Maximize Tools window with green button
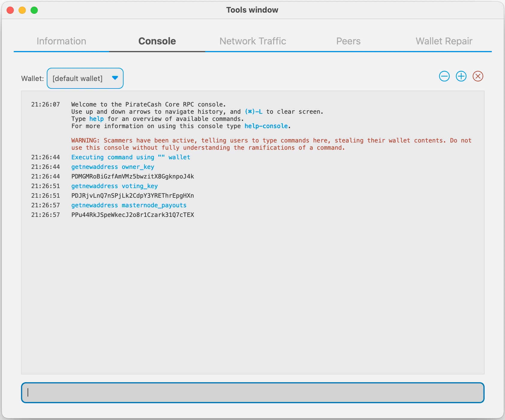This screenshot has height=420, width=505. (34, 10)
